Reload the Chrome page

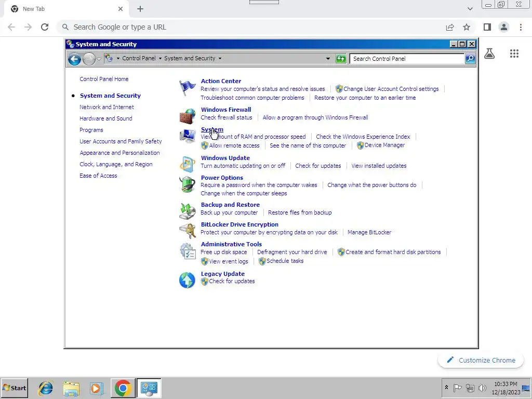coord(45,27)
